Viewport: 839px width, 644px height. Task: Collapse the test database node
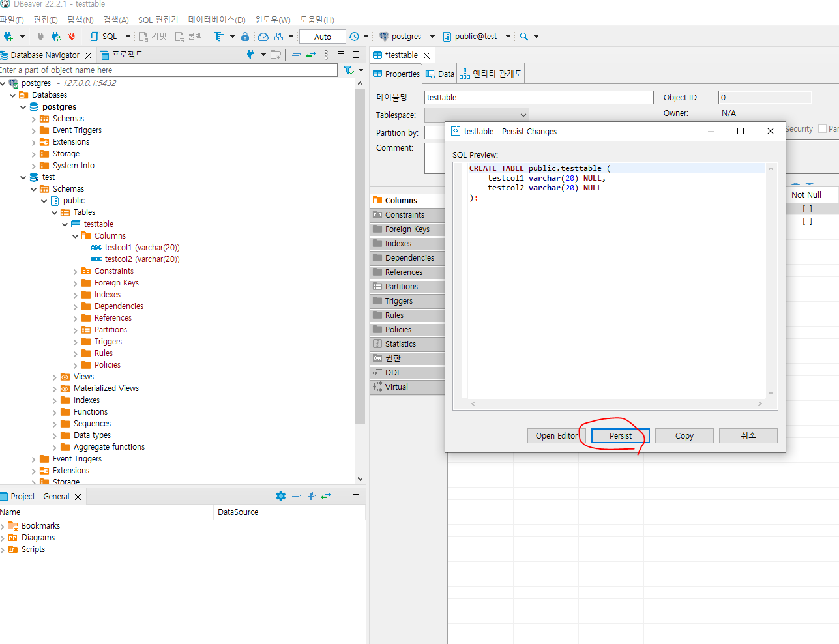point(23,177)
